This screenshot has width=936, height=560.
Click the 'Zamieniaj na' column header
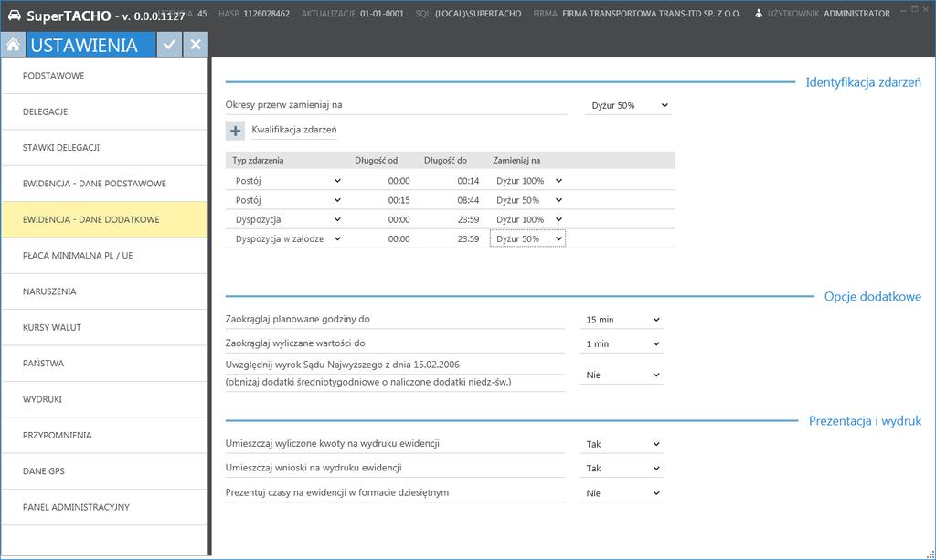click(516, 161)
